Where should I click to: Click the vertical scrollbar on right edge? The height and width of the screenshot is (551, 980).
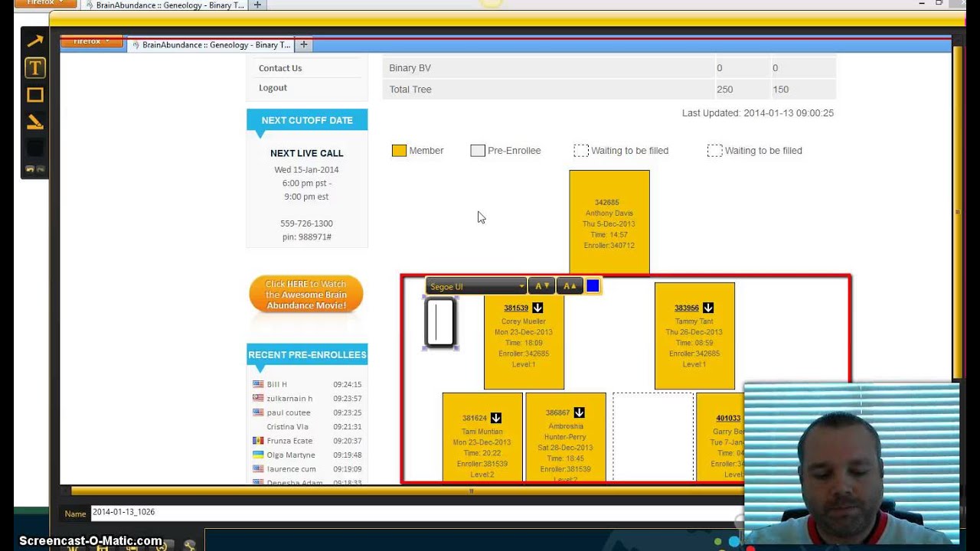click(958, 212)
